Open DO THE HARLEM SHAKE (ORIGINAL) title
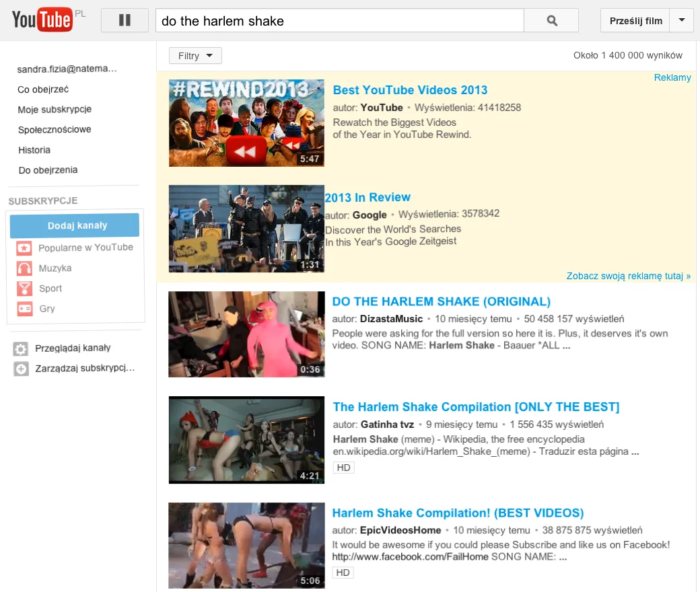The height and width of the screenshot is (592, 700). [x=441, y=301]
